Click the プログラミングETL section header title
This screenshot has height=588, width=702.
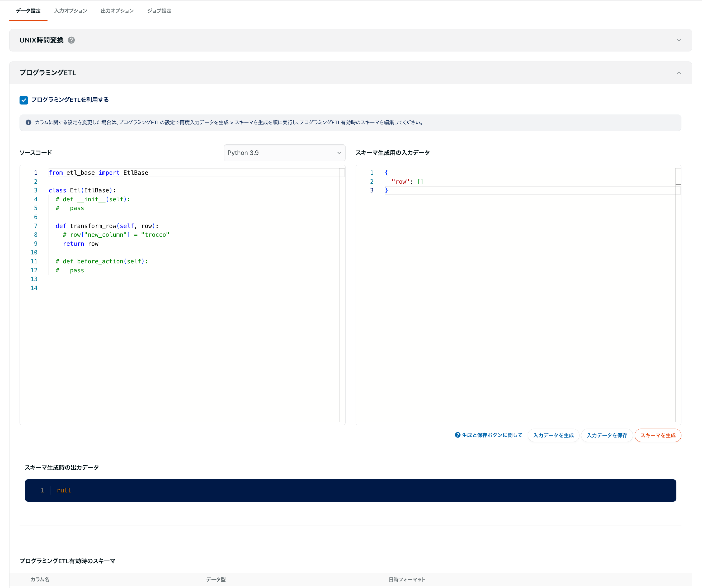48,73
